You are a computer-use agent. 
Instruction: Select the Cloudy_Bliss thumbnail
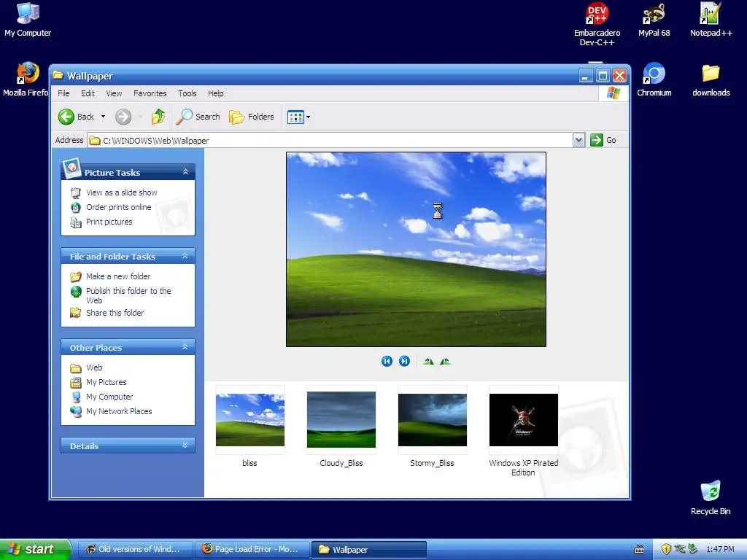pos(341,420)
